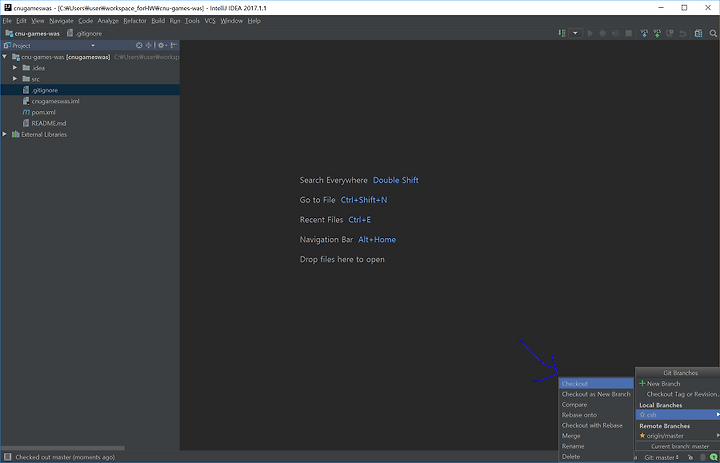This screenshot has width=720, height=463.
Task: Open the Project Structure icon
Action: [698, 33]
